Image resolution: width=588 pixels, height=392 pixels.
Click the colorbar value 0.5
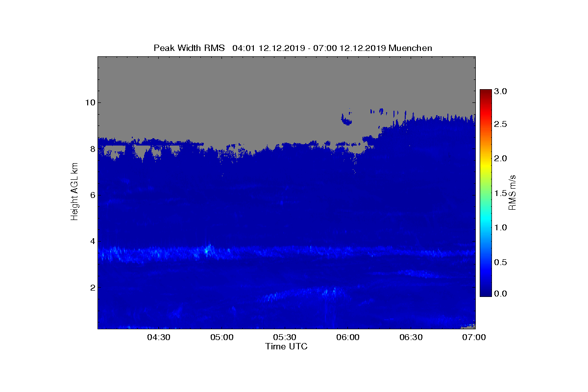click(x=500, y=263)
